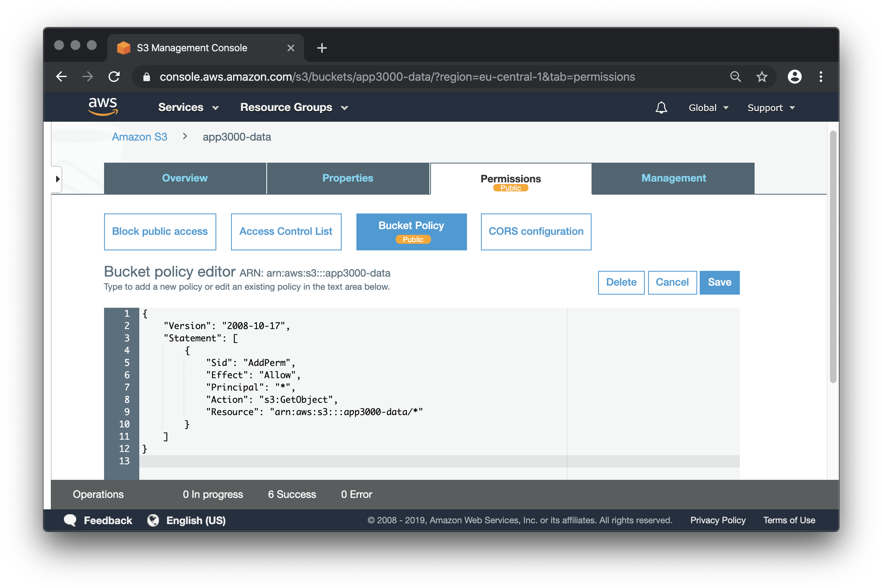Click the browser address bar URL
882x588 pixels.
pos(397,77)
